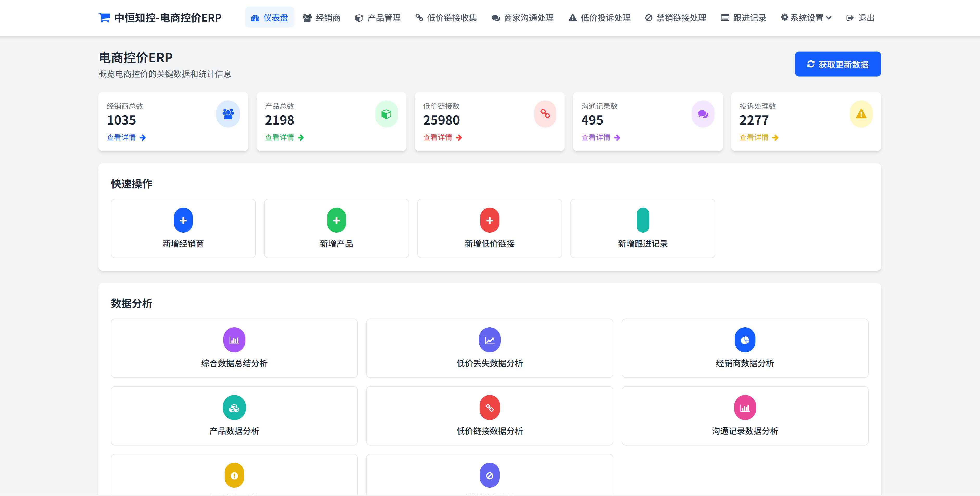
Task: Click the 中恒知控-电商控价ERP logo
Action: [x=160, y=18]
